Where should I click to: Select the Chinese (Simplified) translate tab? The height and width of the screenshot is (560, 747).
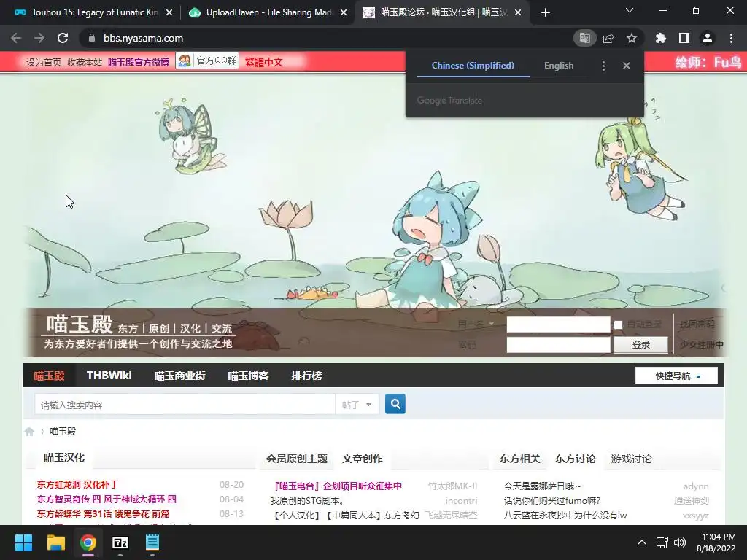tap(473, 66)
